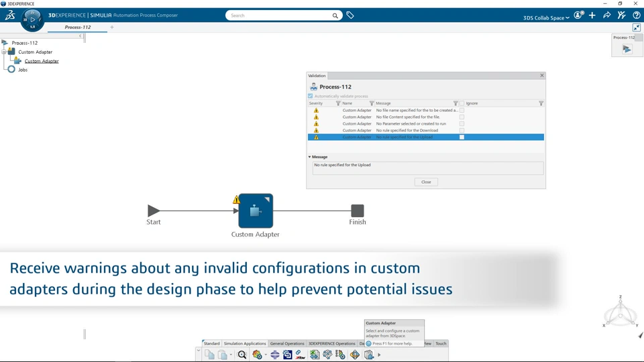Collapse tree panel arrow
644x362 pixels.
(x=80, y=36)
